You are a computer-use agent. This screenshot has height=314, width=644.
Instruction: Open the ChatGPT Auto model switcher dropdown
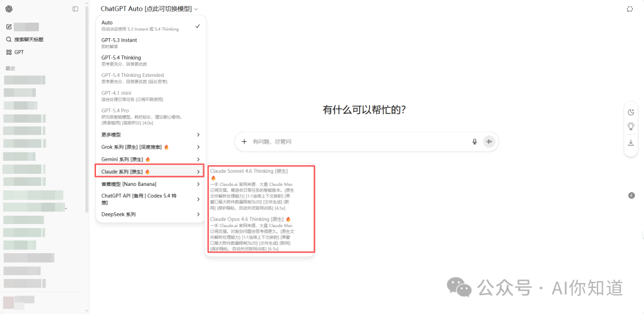coord(149,9)
